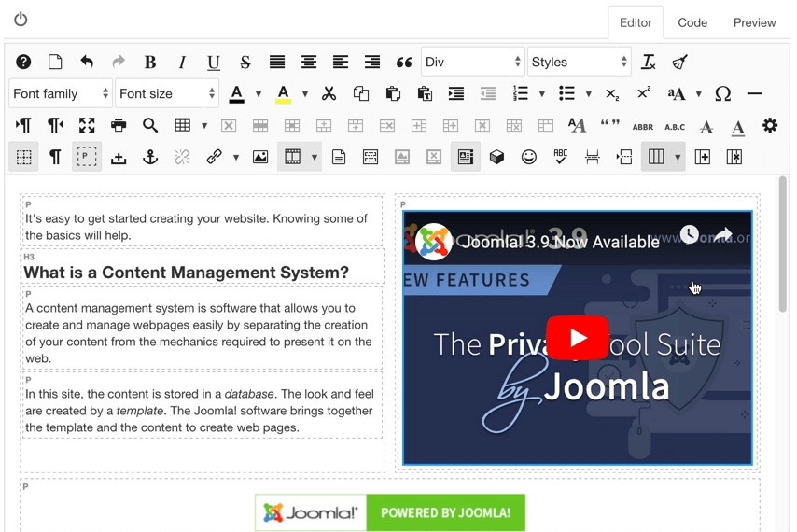Viewport: 797px width, 532px height.
Task: Toggle strikethrough formatting
Action: pyautogui.click(x=245, y=62)
